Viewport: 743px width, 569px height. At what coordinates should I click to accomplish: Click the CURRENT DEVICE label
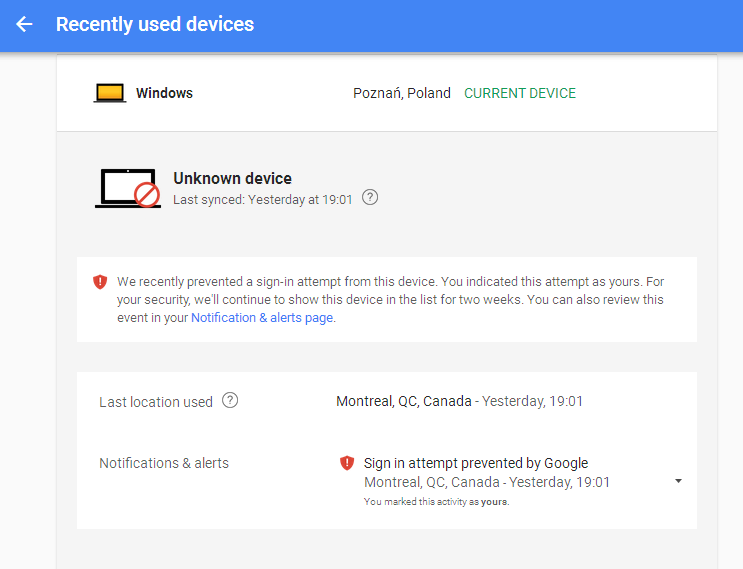pos(520,93)
